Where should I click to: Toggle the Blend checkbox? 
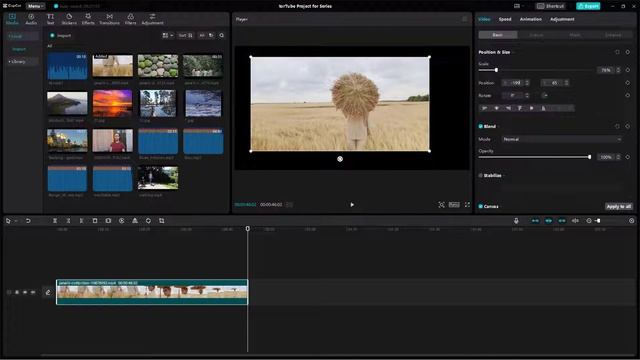481,127
